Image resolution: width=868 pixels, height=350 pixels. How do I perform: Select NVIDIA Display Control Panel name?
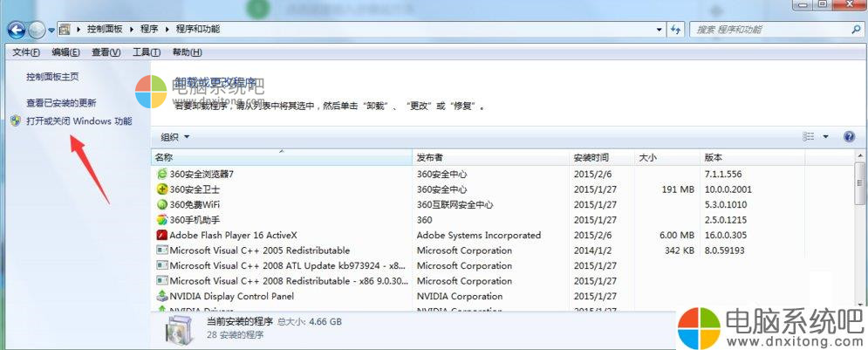[231, 296]
